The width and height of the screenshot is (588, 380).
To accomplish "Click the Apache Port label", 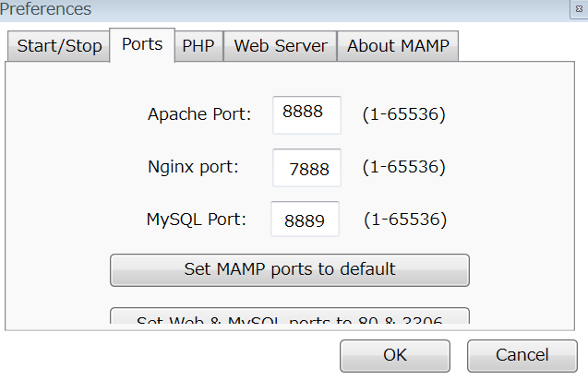I will tap(199, 114).
